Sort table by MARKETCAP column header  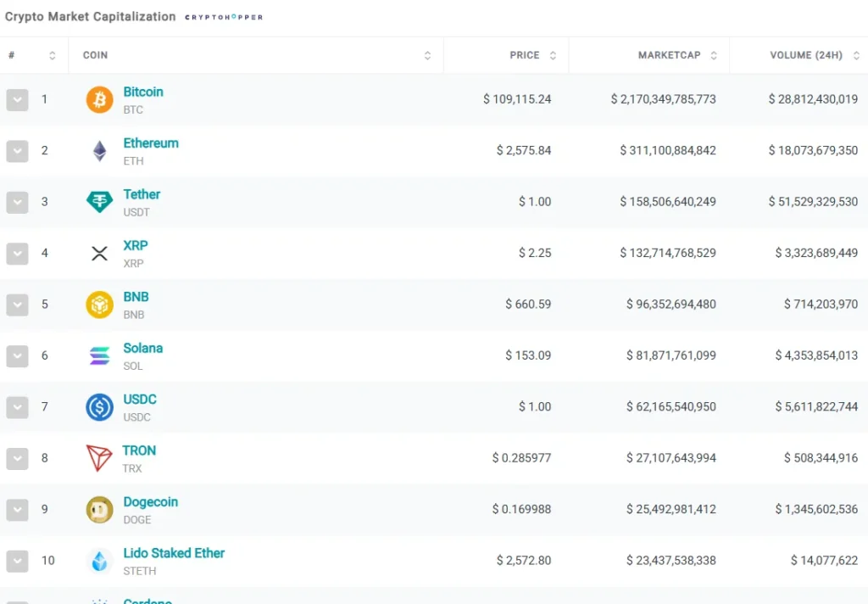click(x=669, y=55)
